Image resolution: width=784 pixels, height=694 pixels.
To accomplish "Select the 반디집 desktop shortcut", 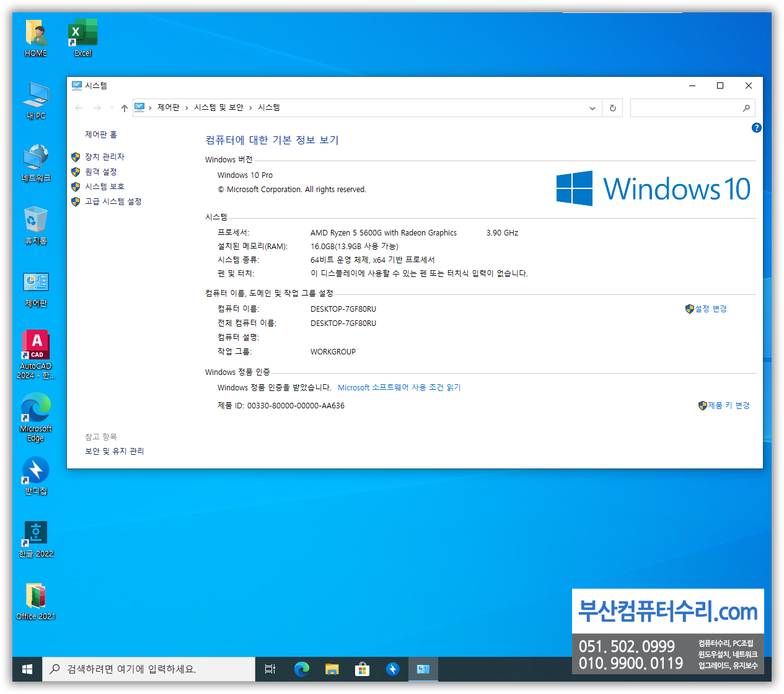I will [36, 476].
